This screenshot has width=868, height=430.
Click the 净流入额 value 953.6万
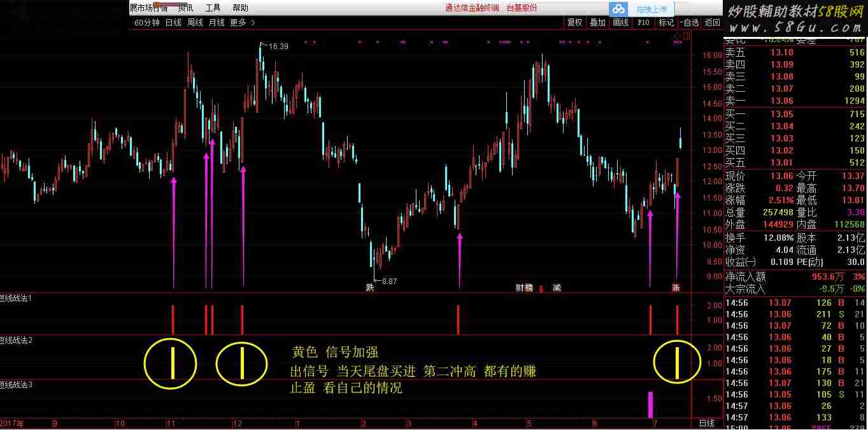(x=827, y=277)
